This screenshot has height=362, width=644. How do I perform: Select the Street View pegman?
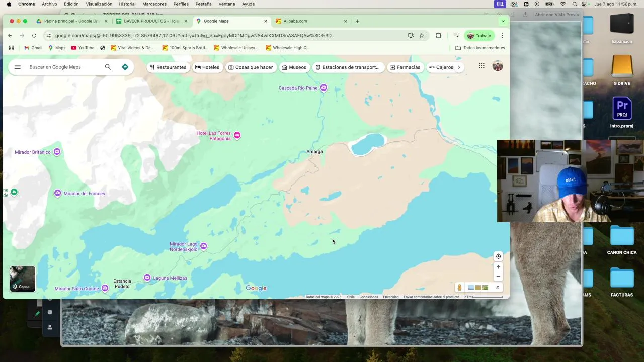coord(459,288)
